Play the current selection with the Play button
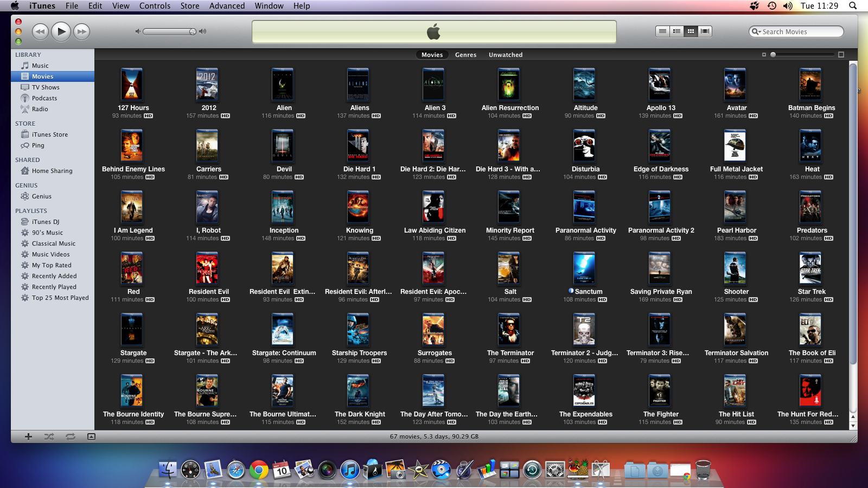This screenshot has width=868, height=488. click(x=61, y=31)
